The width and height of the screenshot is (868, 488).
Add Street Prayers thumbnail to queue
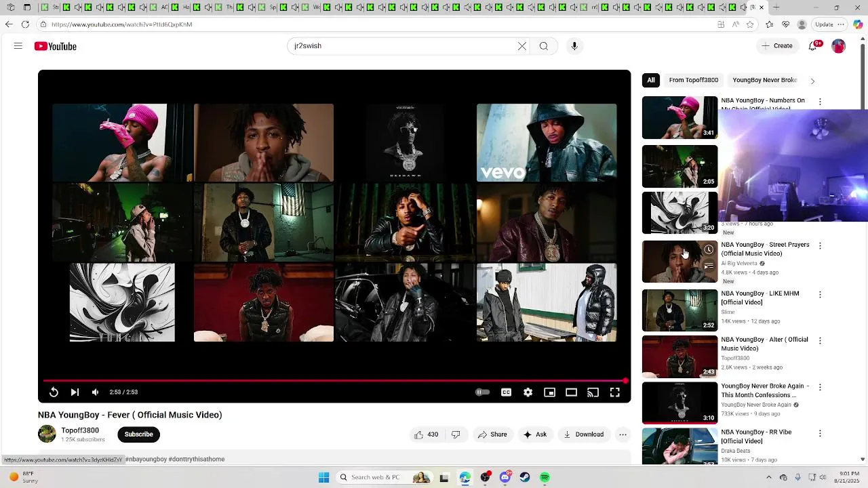click(x=709, y=266)
